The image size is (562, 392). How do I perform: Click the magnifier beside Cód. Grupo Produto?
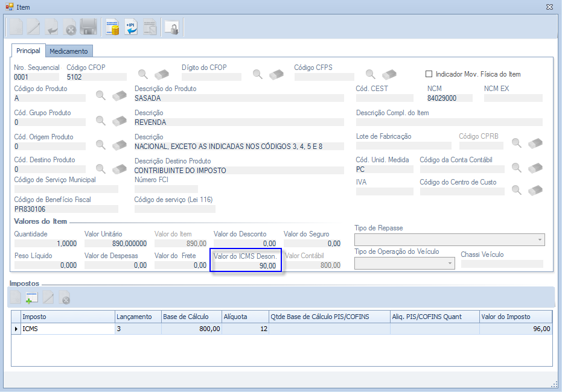pyautogui.click(x=101, y=120)
